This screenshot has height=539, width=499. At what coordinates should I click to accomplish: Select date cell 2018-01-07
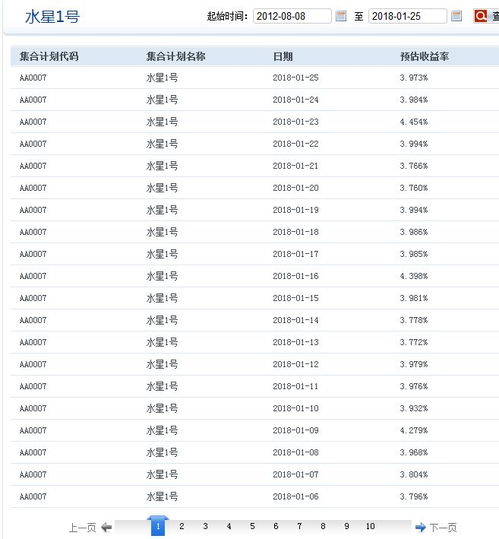pyautogui.click(x=296, y=474)
